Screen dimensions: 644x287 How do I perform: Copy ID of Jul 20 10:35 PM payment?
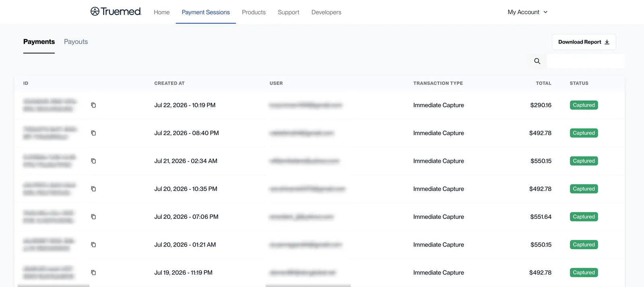point(93,189)
